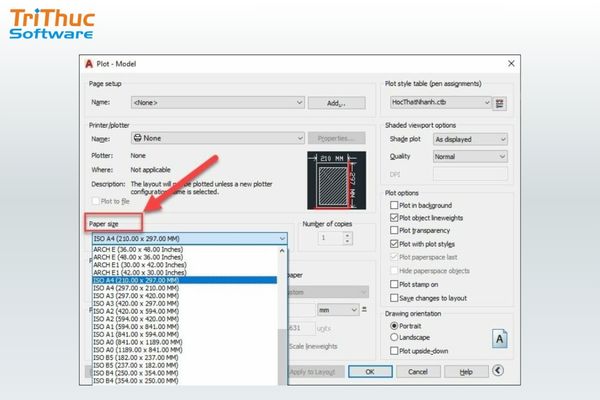The width and height of the screenshot is (600, 400).
Task: Select ISO A2 (594.00 x 420.00 MM)
Action: (x=185, y=318)
